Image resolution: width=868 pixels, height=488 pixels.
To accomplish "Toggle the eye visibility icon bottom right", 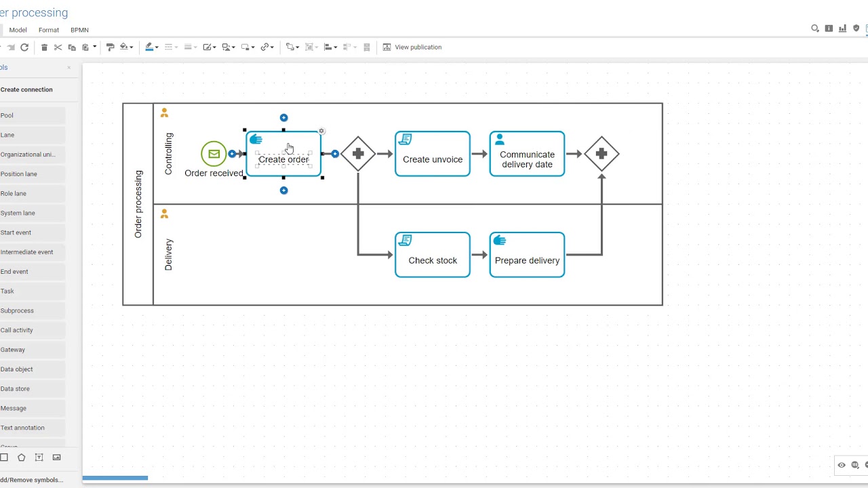I will click(x=842, y=465).
